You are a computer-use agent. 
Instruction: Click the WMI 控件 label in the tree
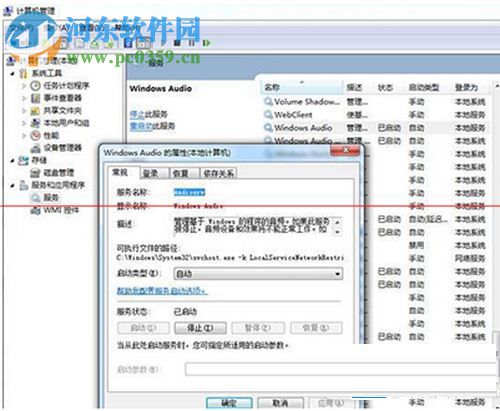(x=61, y=210)
